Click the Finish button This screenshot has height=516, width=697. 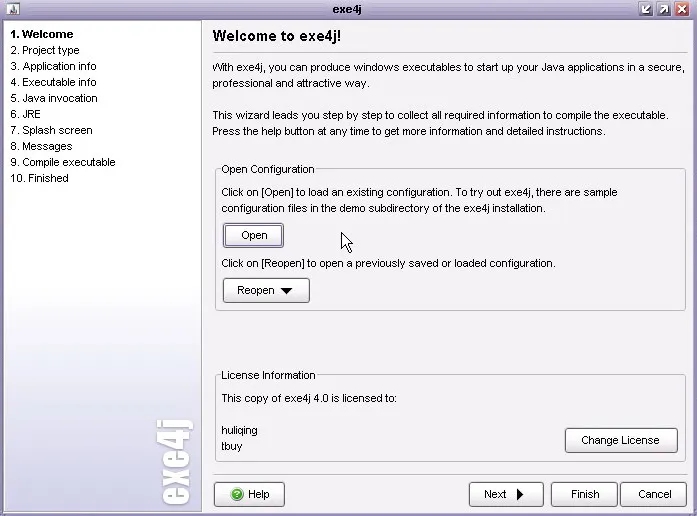click(x=585, y=494)
